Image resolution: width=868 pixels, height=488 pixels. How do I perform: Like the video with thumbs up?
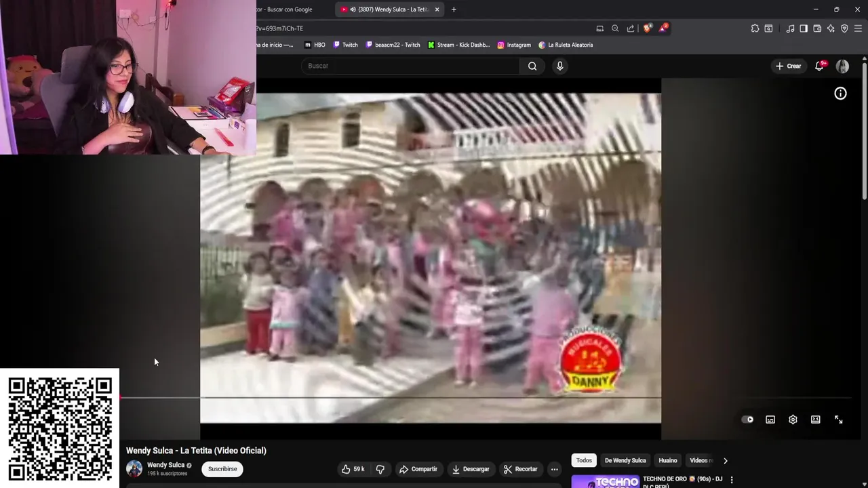click(x=353, y=469)
